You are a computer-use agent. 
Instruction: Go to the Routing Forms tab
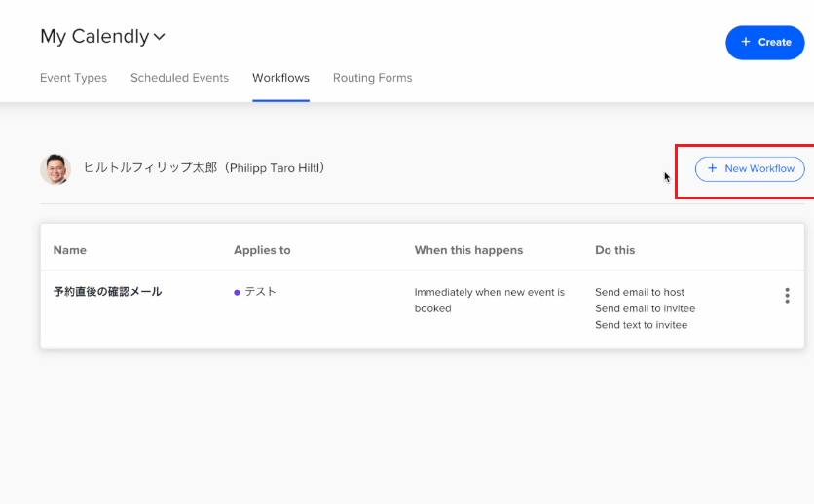click(372, 78)
